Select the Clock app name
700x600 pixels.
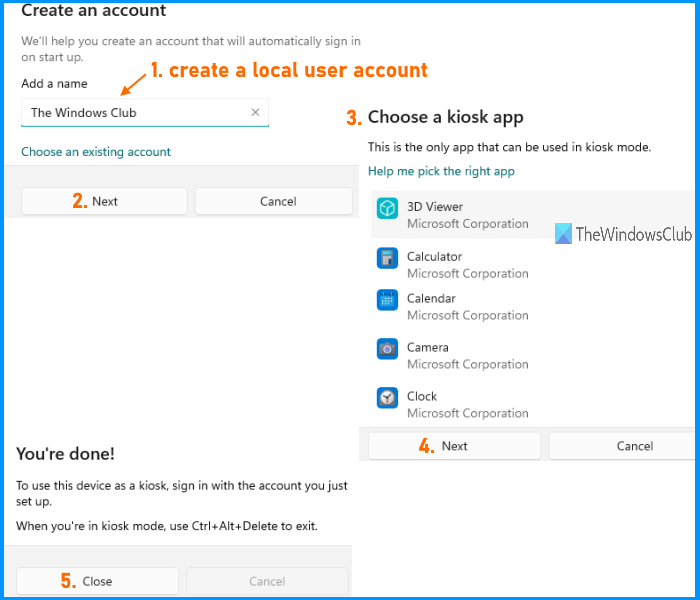click(x=422, y=396)
